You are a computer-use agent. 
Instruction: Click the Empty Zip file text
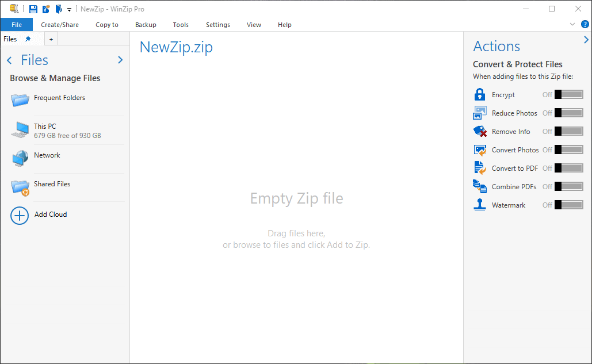(x=297, y=198)
